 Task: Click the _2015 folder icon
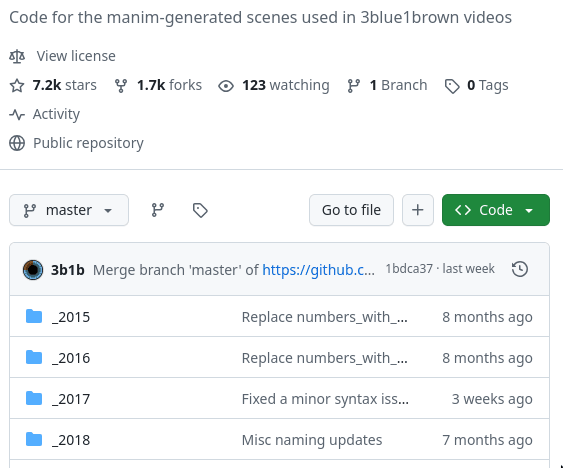pos(34,316)
